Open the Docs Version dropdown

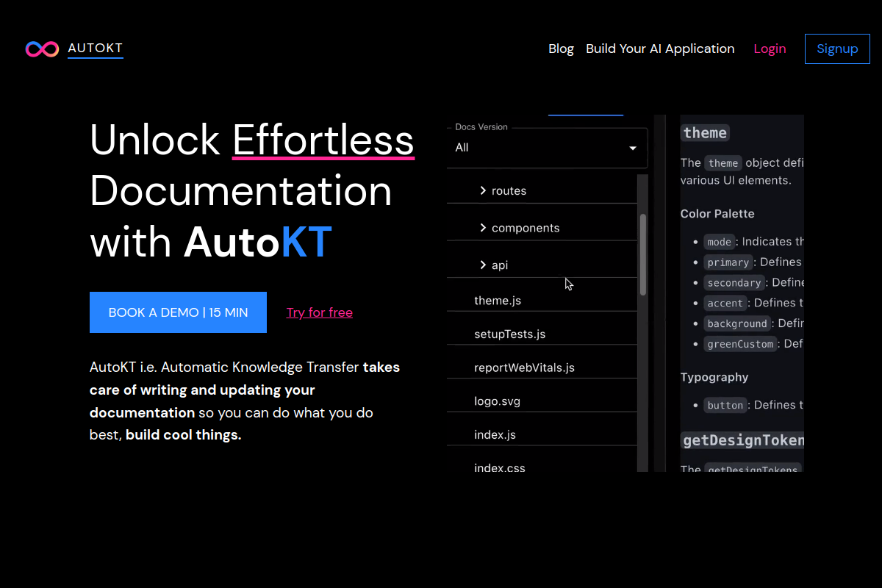click(x=547, y=148)
